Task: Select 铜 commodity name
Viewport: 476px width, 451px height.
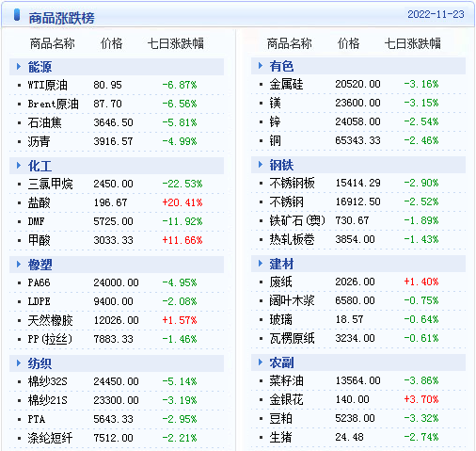Action: (275, 140)
